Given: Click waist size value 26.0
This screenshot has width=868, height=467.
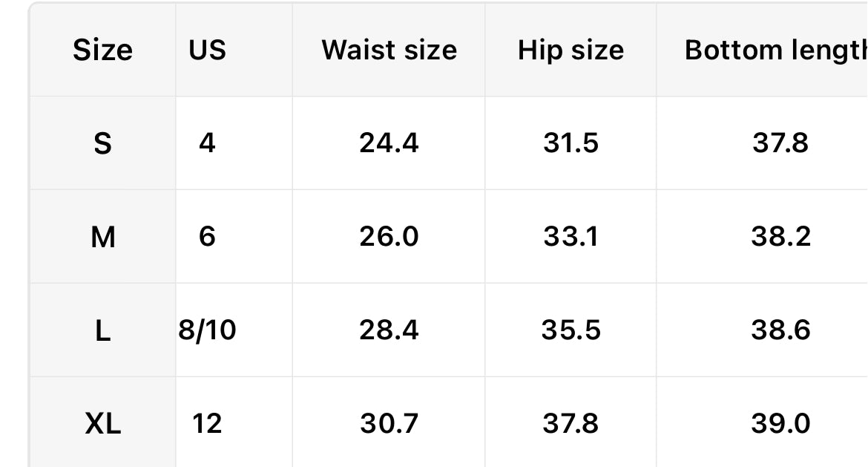Looking at the screenshot, I should [x=389, y=237].
